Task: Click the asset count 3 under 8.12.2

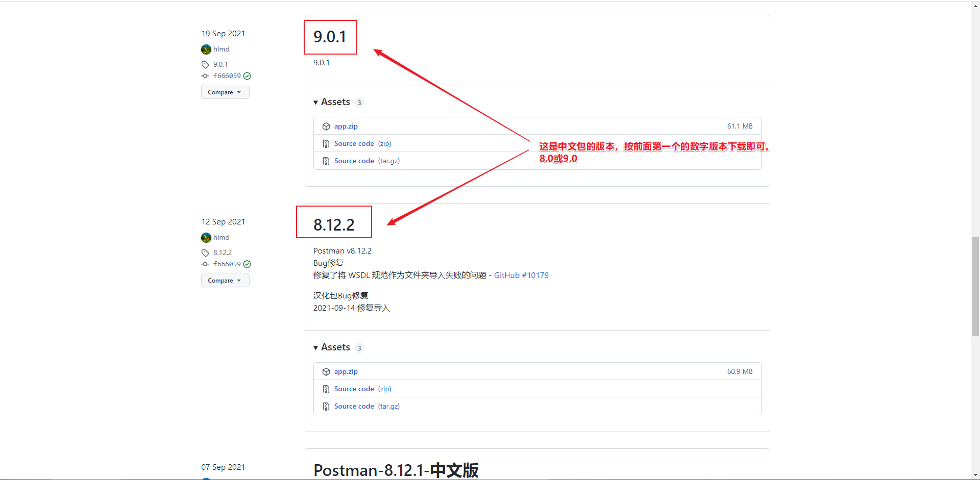Action: (359, 348)
